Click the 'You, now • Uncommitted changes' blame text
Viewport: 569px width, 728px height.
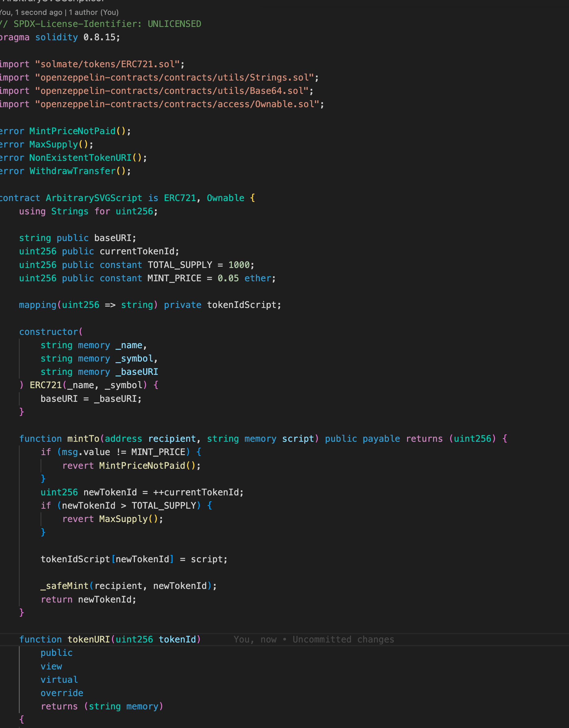click(x=314, y=639)
